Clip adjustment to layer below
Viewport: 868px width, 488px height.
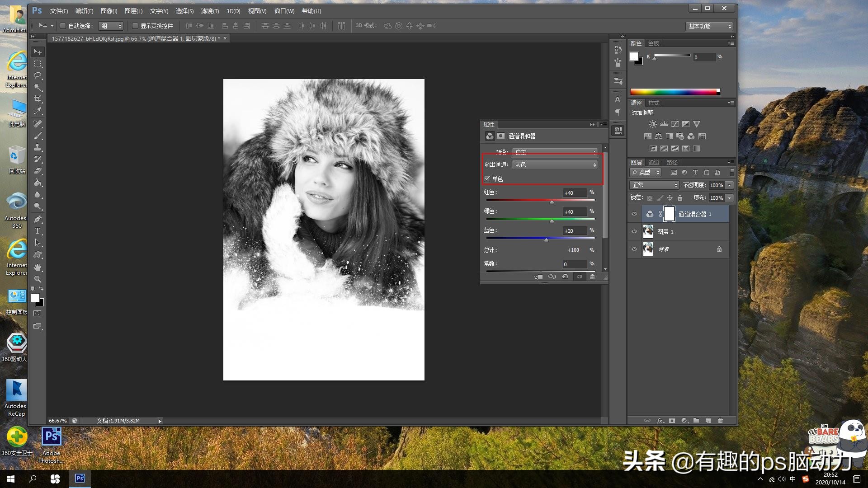[538, 277]
